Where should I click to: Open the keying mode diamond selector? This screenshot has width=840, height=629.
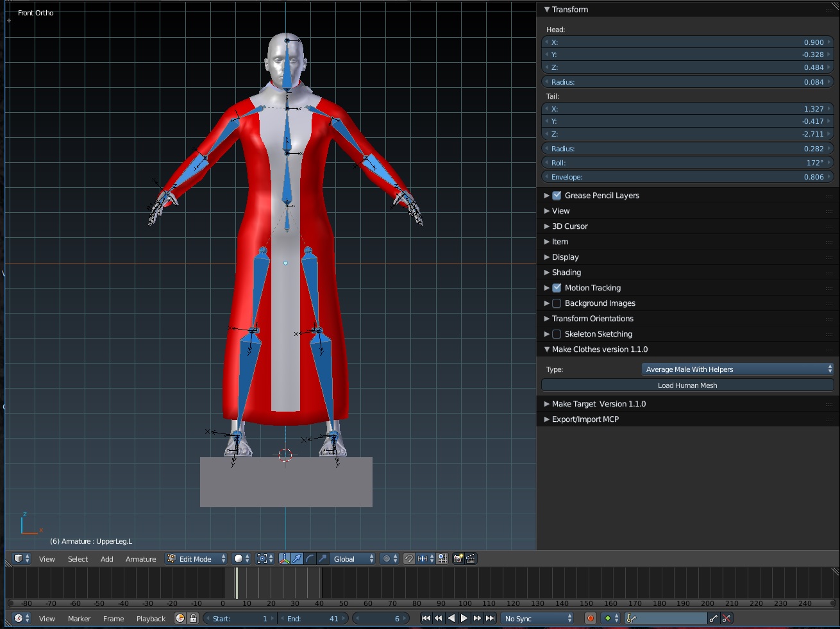(612, 618)
